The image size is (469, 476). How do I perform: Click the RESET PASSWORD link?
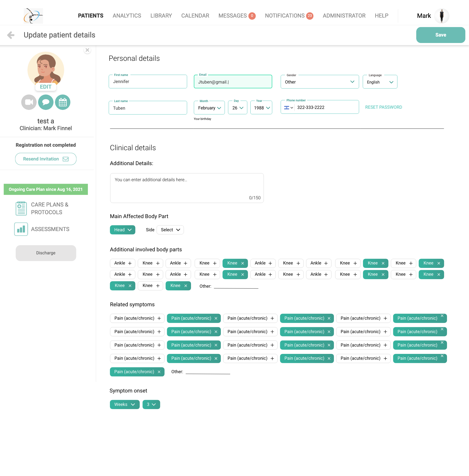point(384,107)
